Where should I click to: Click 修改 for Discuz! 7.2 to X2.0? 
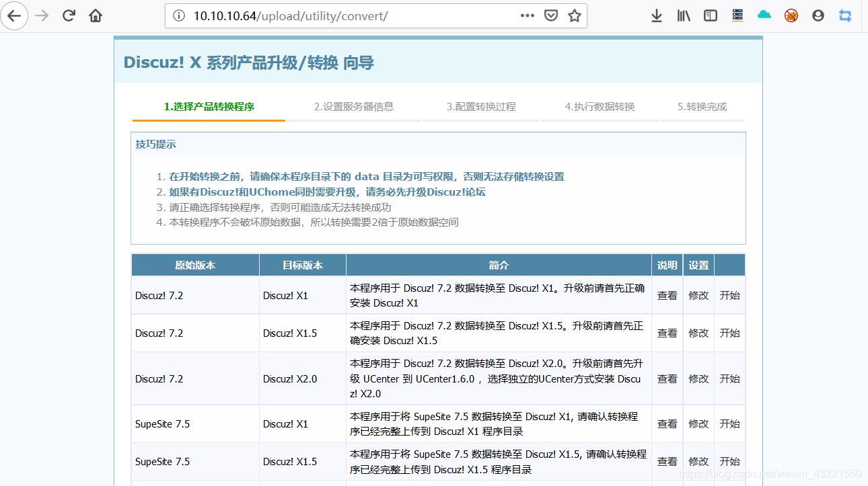(698, 378)
